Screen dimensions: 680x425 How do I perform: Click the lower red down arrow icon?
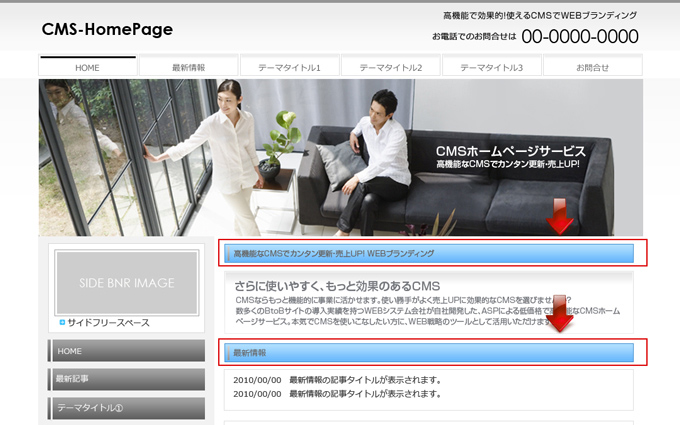[x=561, y=314]
